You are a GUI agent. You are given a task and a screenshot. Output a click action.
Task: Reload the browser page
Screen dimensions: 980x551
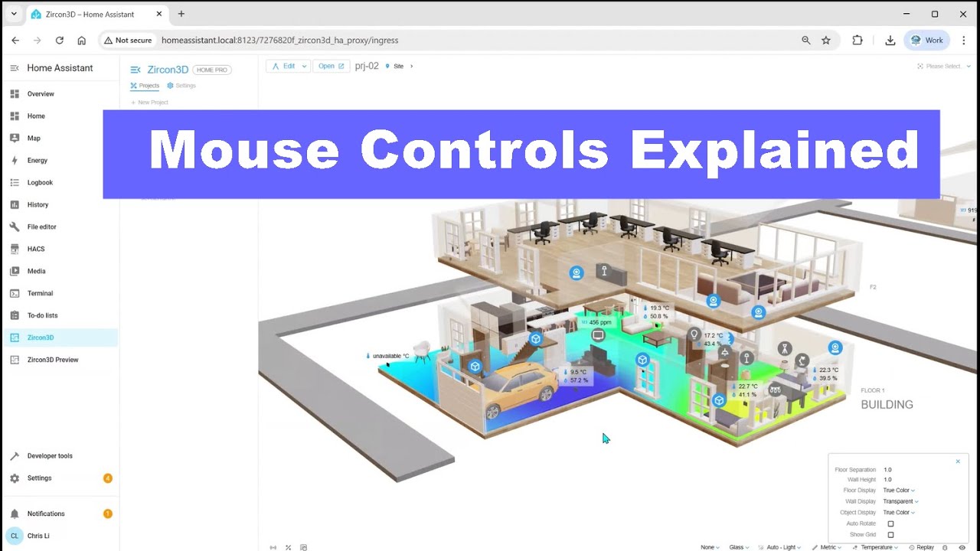(59, 41)
